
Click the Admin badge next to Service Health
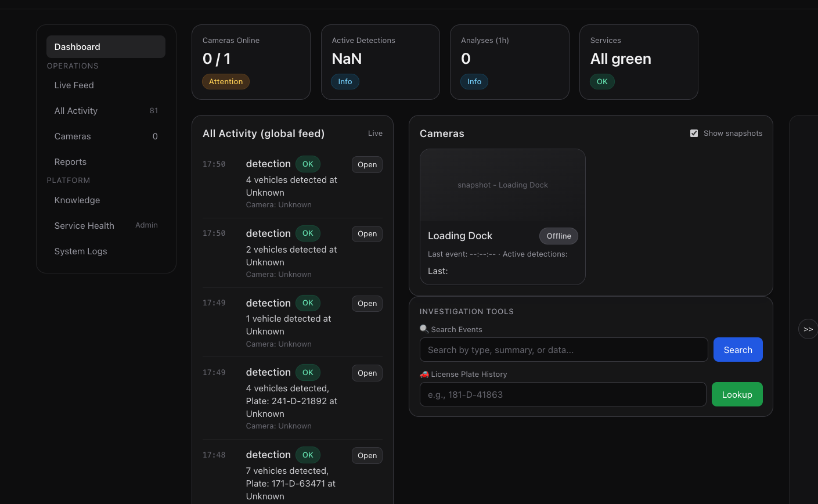(x=146, y=225)
